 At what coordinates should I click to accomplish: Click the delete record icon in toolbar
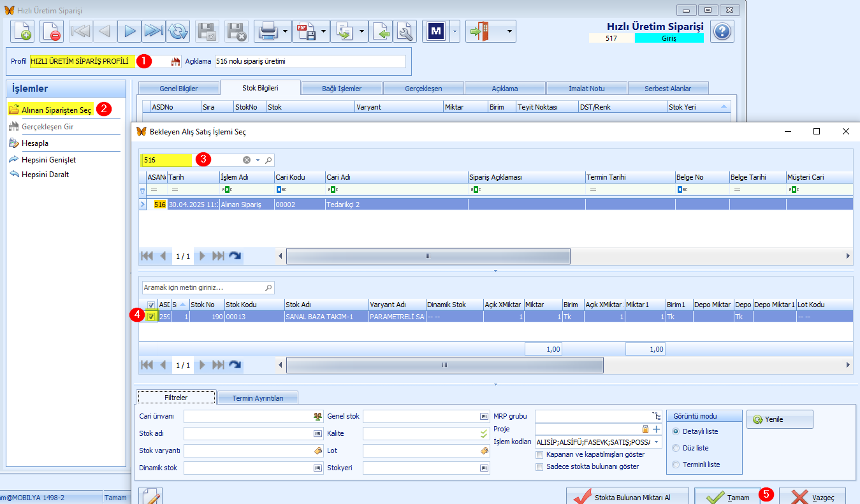click(52, 31)
